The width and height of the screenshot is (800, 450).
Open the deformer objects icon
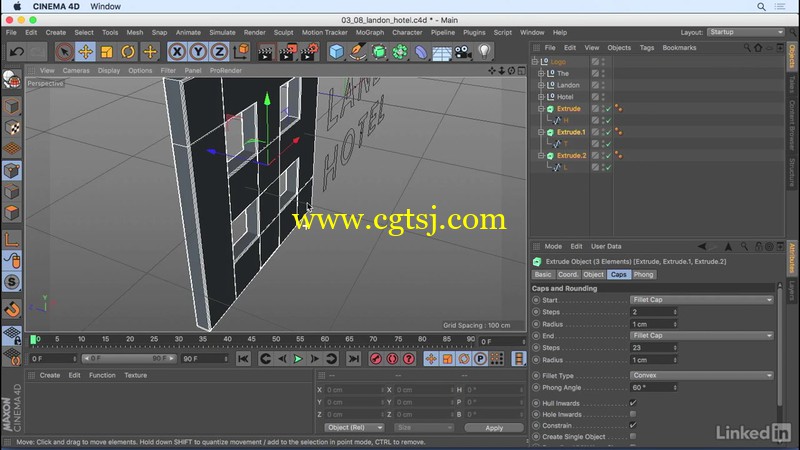pyautogui.click(x=421, y=52)
